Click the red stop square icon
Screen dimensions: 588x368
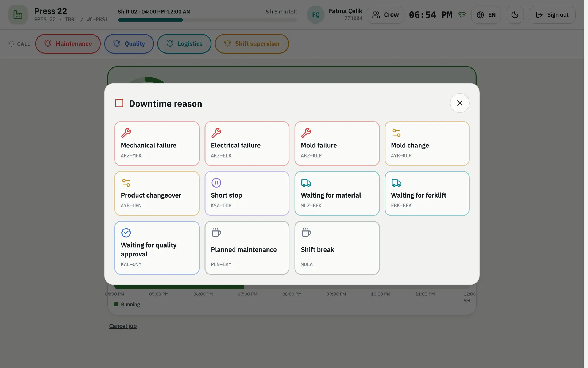(x=119, y=103)
